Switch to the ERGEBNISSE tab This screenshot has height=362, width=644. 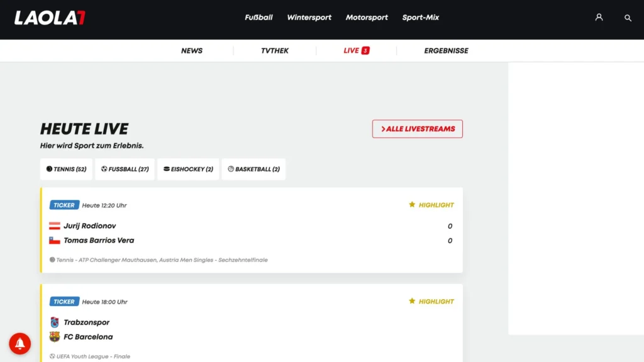point(446,50)
